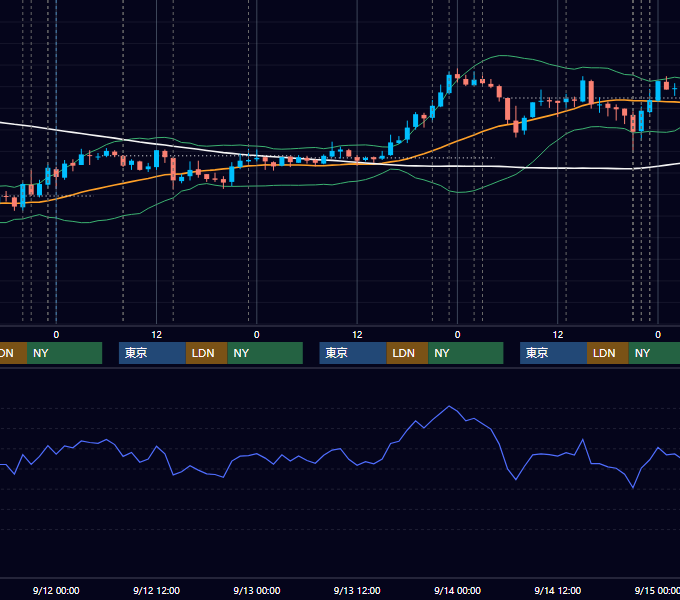Screen dimensions: 680x600
Task: Click the LDN session block for 9/12
Action: click(206, 353)
